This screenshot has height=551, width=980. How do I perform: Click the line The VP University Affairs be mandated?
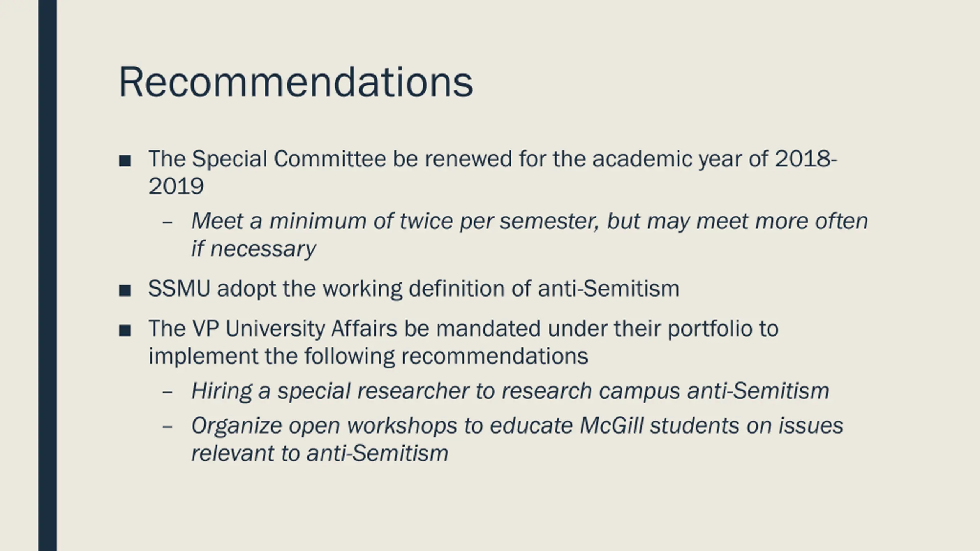click(463, 329)
